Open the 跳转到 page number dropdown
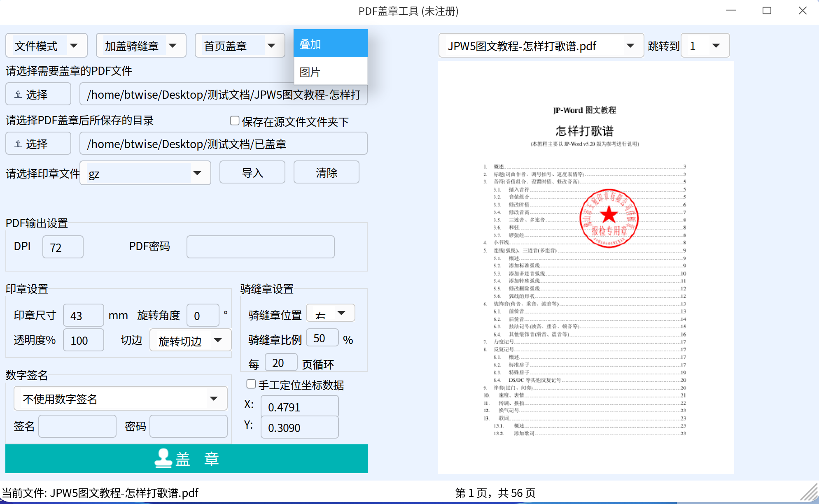Image resolution: width=819 pixels, height=504 pixels. click(705, 46)
